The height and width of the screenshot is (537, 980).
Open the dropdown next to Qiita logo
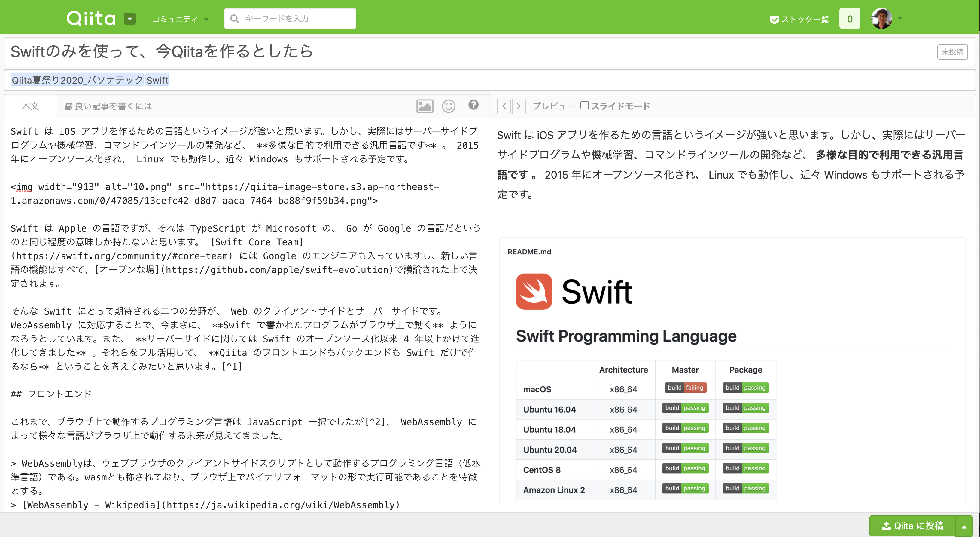[130, 19]
